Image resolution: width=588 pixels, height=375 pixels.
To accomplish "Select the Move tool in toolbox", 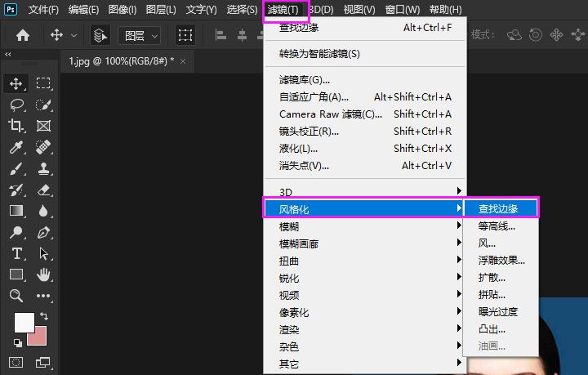I will pyautogui.click(x=16, y=83).
